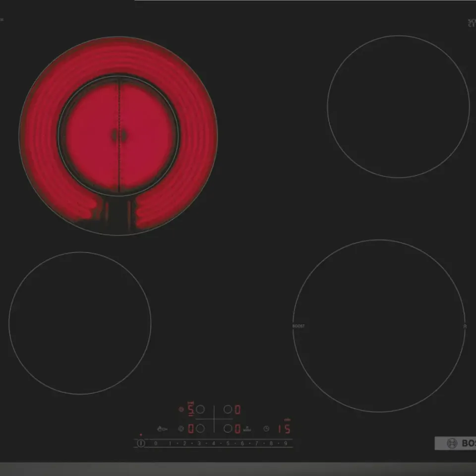Touch the glowing red dual-ring cooking zone
Viewport: 476px width, 476px height.
point(119,136)
